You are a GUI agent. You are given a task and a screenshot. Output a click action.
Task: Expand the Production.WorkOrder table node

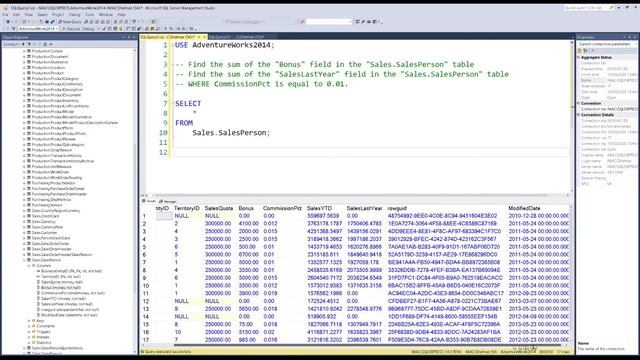[24, 172]
